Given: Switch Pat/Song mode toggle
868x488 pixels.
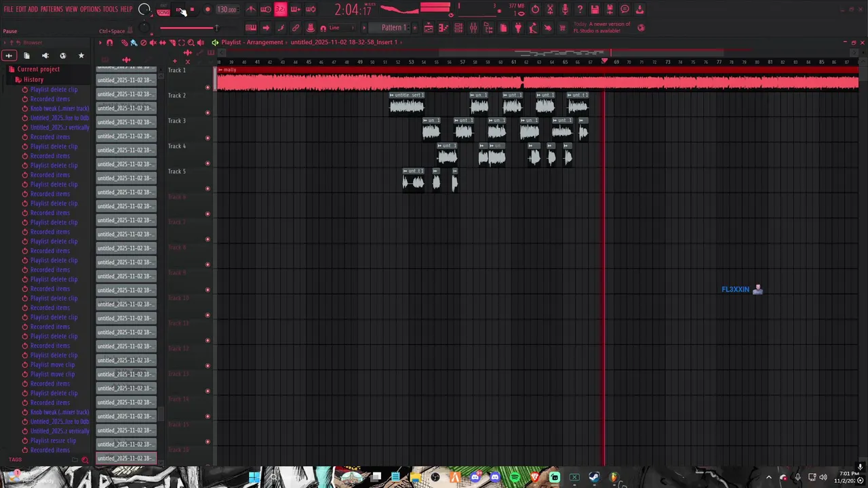Looking at the screenshot, I should pyautogui.click(x=163, y=9).
